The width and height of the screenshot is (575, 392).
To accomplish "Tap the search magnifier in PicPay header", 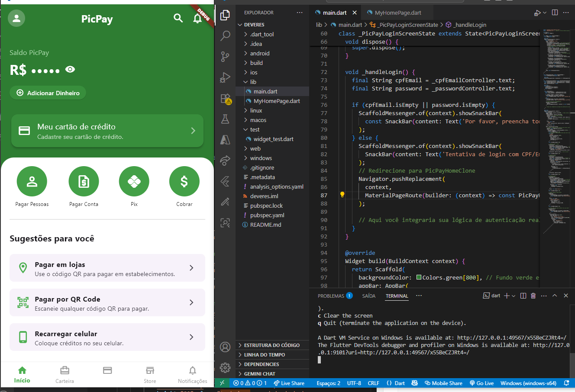I will pos(178,18).
